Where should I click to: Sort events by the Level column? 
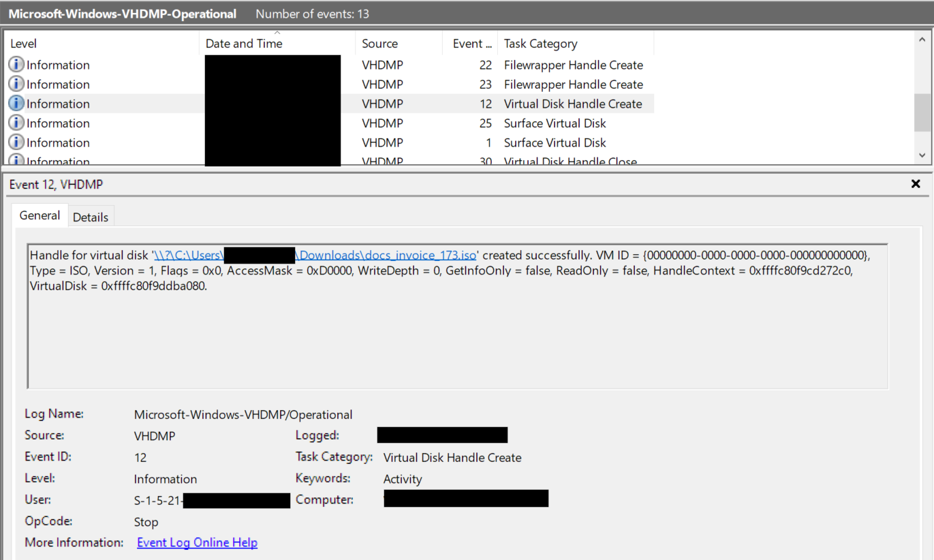point(101,44)
